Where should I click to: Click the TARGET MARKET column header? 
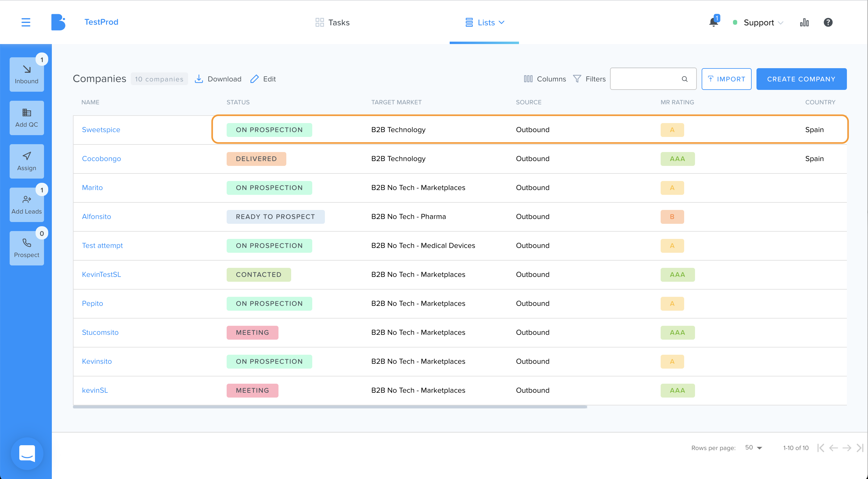click(396, 102)
